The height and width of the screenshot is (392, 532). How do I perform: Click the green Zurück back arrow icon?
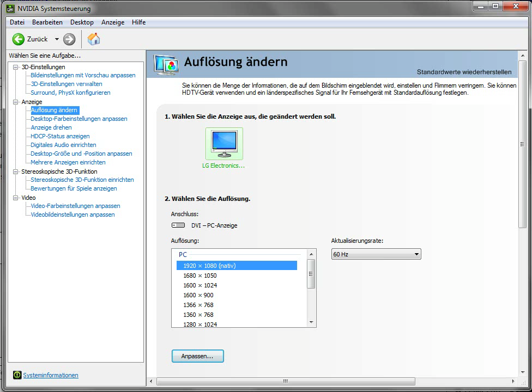coord(19,39)
